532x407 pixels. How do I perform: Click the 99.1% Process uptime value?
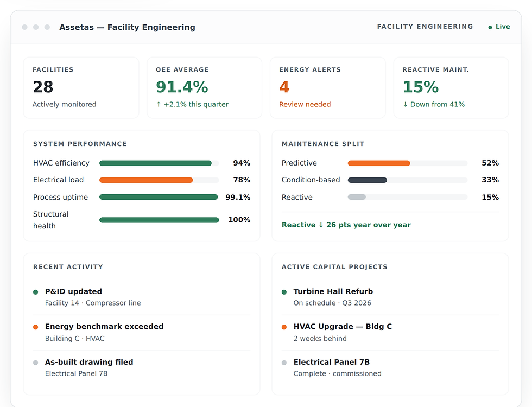pos(238,198)
